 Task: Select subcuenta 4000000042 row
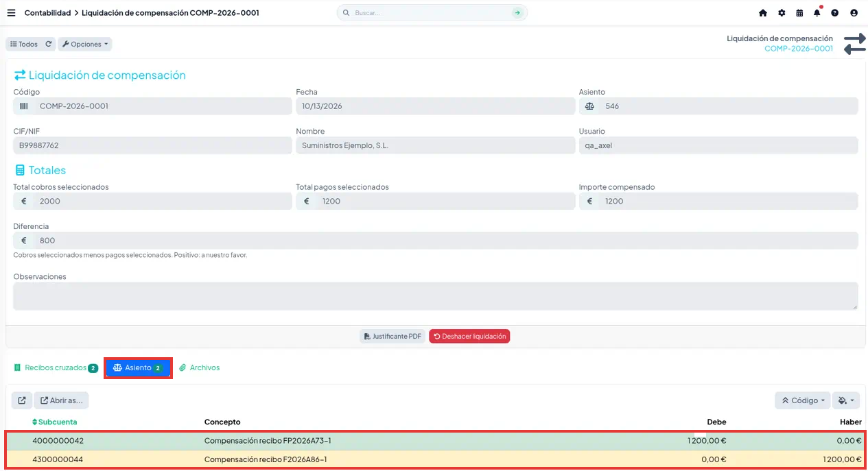pyautogui.click(x=436, y=441)
